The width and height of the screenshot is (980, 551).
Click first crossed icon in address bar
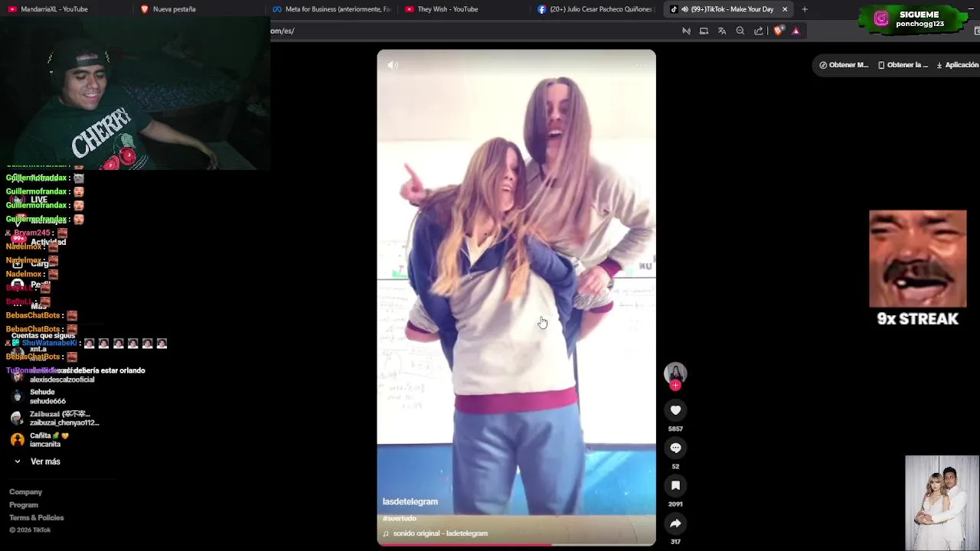(x=686, y=31)
